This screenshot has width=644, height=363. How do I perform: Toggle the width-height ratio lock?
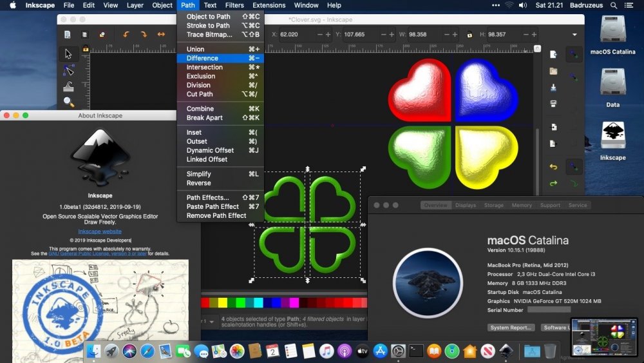click(x=469, y=35)
